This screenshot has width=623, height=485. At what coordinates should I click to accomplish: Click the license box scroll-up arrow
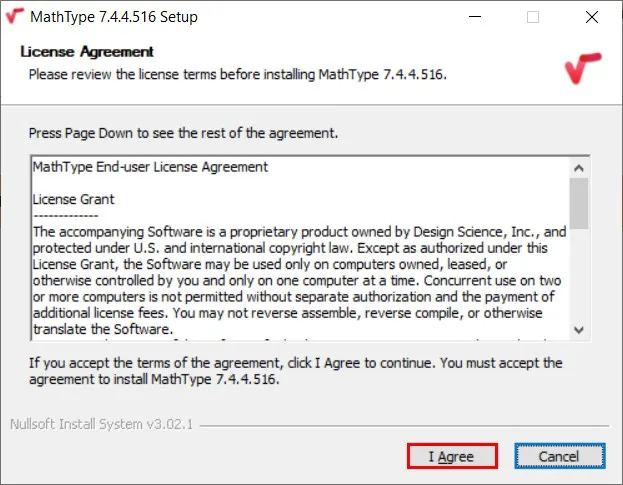click(579, 166)
